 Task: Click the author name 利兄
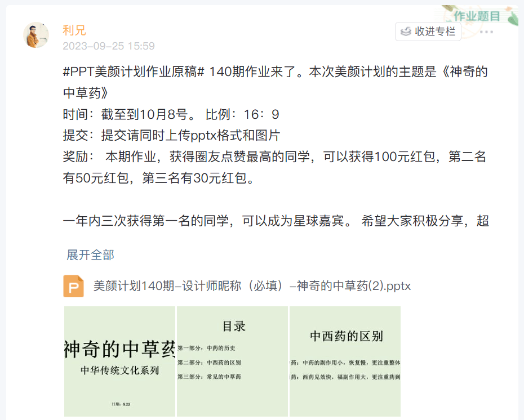pos(74,30)
